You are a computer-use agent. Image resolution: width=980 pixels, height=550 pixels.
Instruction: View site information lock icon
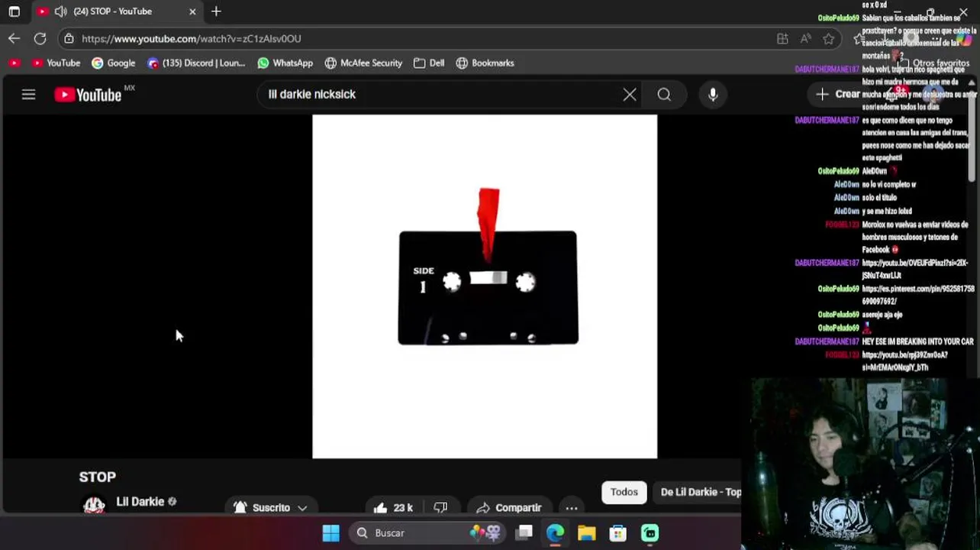(x=69, y=38)
